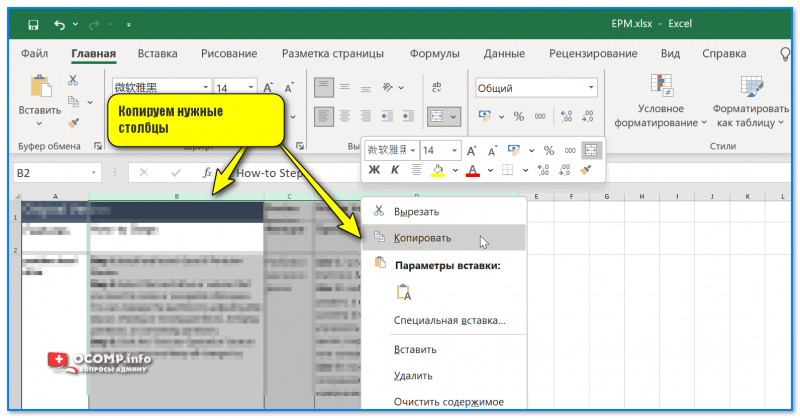
Task: Click the Select All corner of the grid
Action: point(16,196)
